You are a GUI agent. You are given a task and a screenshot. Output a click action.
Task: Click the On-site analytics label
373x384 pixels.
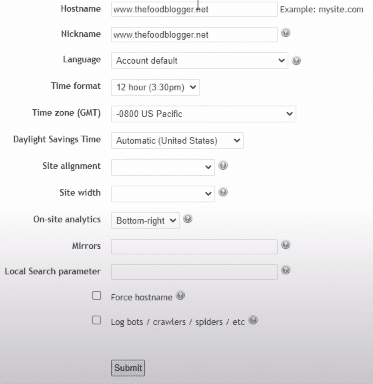click(67, 219)
